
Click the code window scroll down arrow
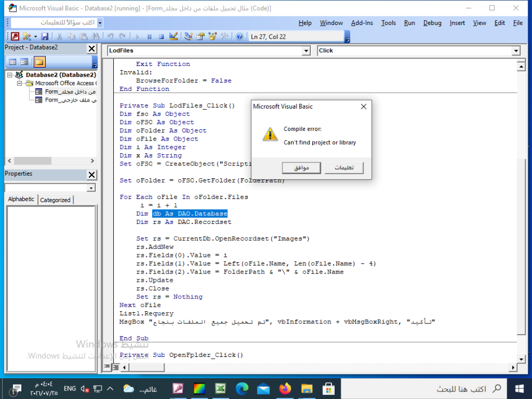[x=521, y=359]
